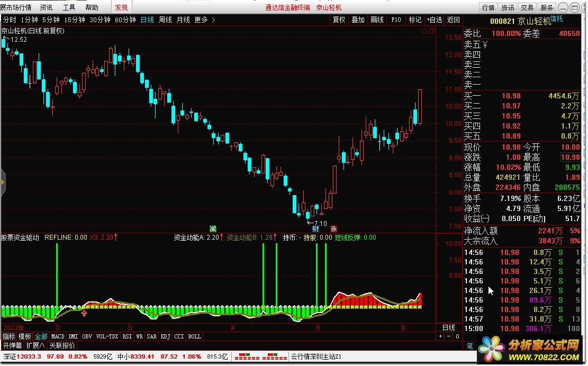The image size is (588, 366).
Task: Select the MACD indicator tab
Action: click(58, 336)
